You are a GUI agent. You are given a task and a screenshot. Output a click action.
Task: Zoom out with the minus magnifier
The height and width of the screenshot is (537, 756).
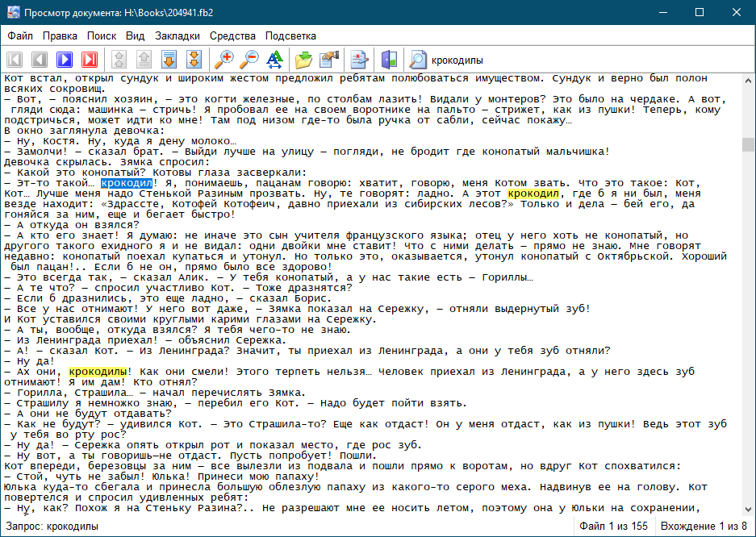(x=249, y=60)
